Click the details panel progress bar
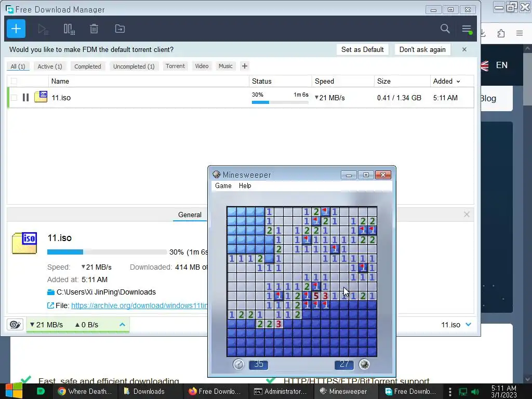Screen dimensions: 532x399 [x=107, y=252]
